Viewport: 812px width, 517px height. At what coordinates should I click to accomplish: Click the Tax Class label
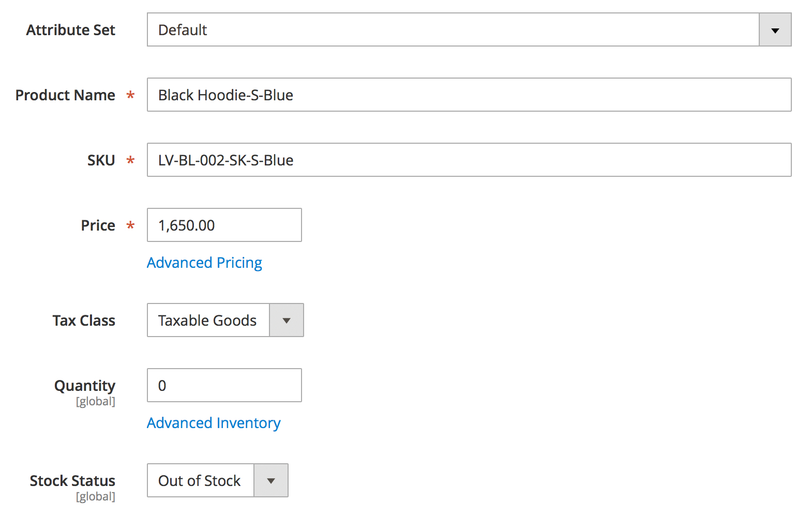84,321
